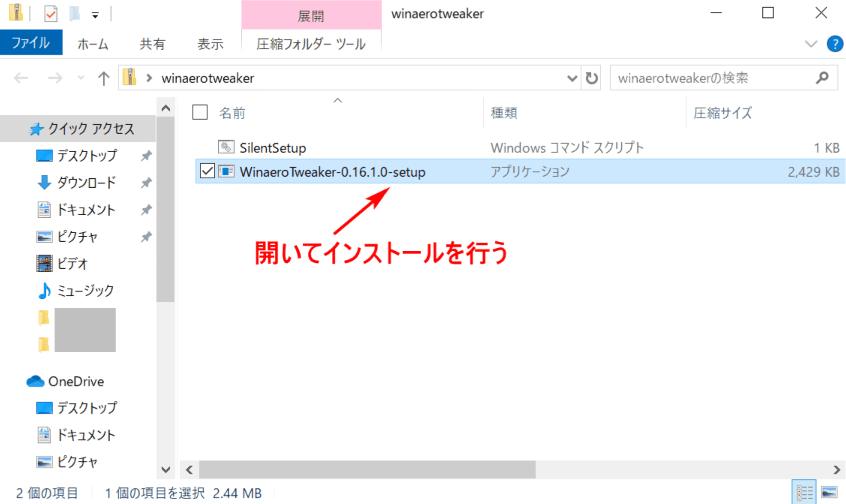Select the SilentSetup file name
This screenshot has width=846, height=504.
(273, 148)
